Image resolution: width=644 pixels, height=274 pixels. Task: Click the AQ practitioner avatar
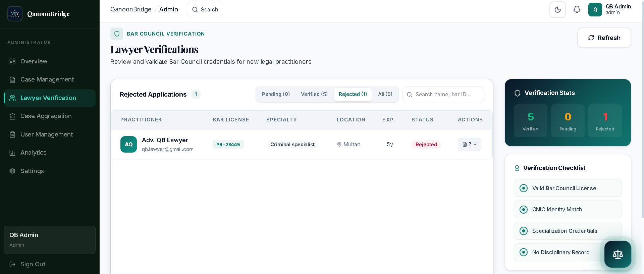(128, 144)
